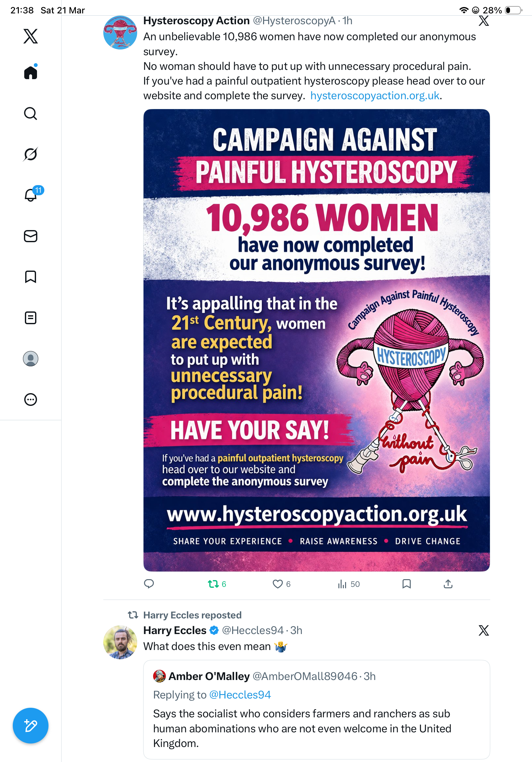Viewport: 532px width, 762px height.
Task: Reply to the Hysteroscopy Action post
Action: click(149, 584)
